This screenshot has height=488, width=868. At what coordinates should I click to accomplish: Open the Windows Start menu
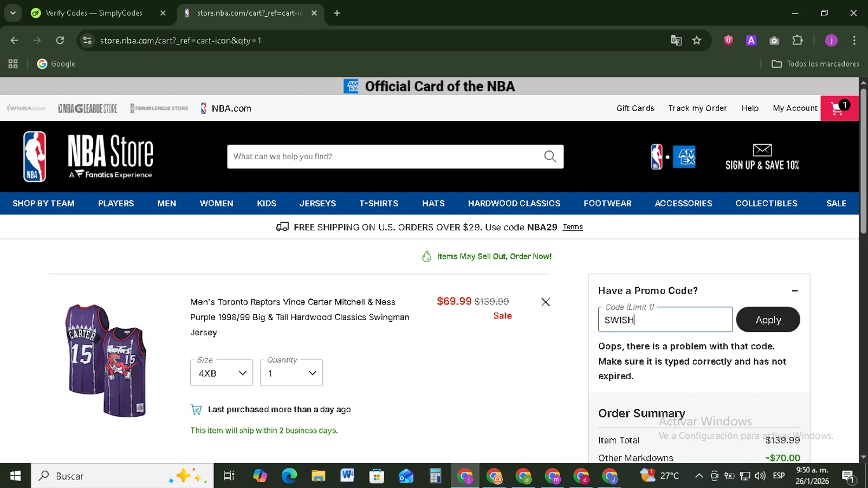click(16, 476)
